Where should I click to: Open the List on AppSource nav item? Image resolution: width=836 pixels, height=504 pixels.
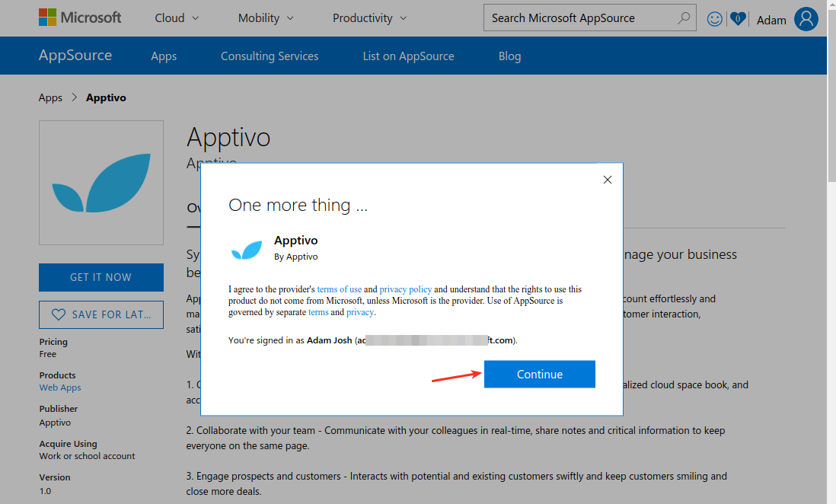coord(408,56)
